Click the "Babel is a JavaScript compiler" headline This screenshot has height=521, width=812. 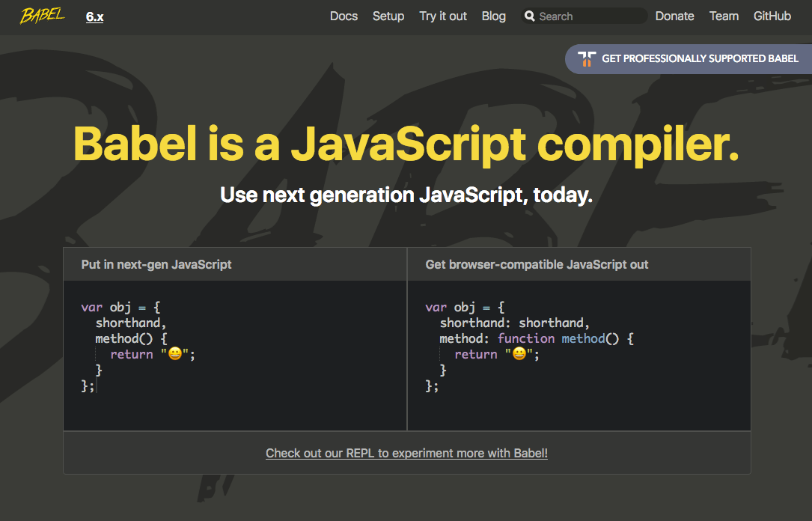pos(406,144)
